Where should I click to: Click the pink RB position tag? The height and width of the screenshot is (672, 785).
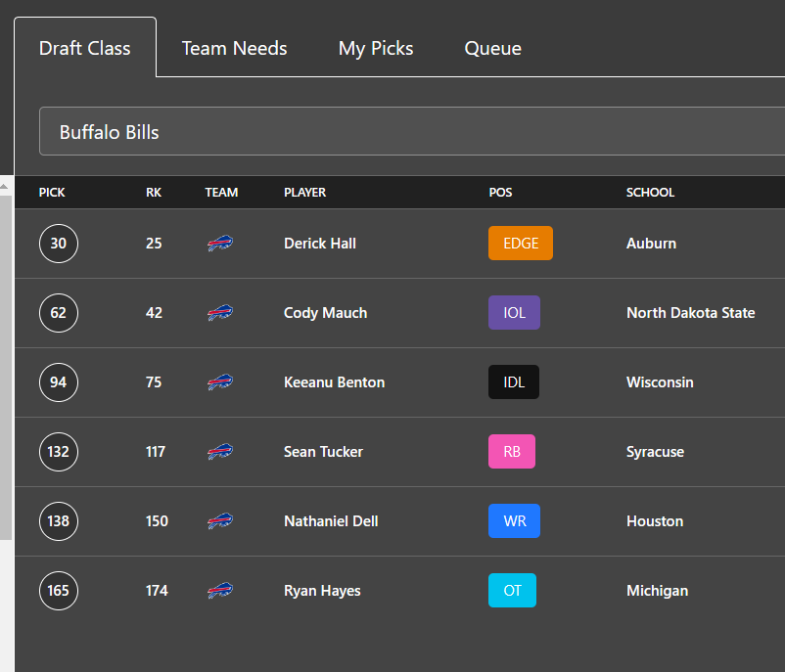(512, 451)
